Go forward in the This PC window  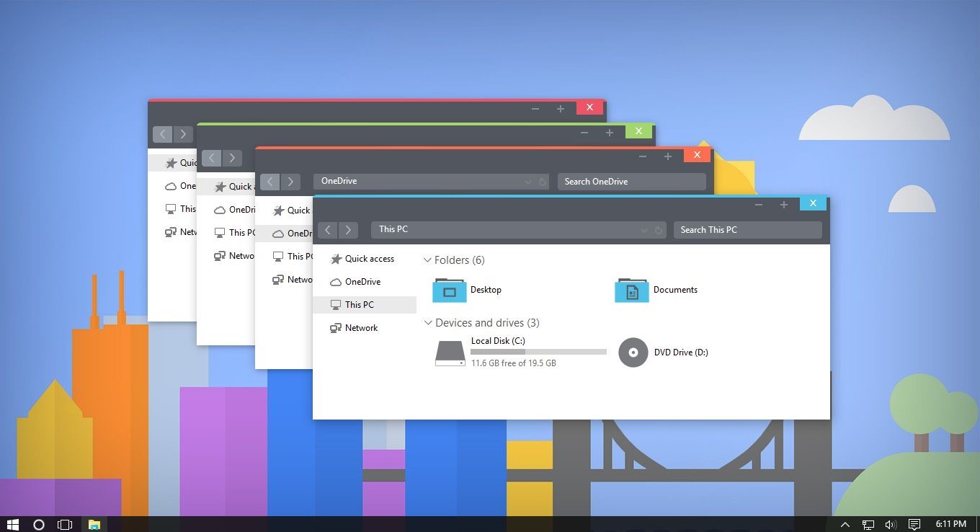pyautogui.click(x=348, y=230)
